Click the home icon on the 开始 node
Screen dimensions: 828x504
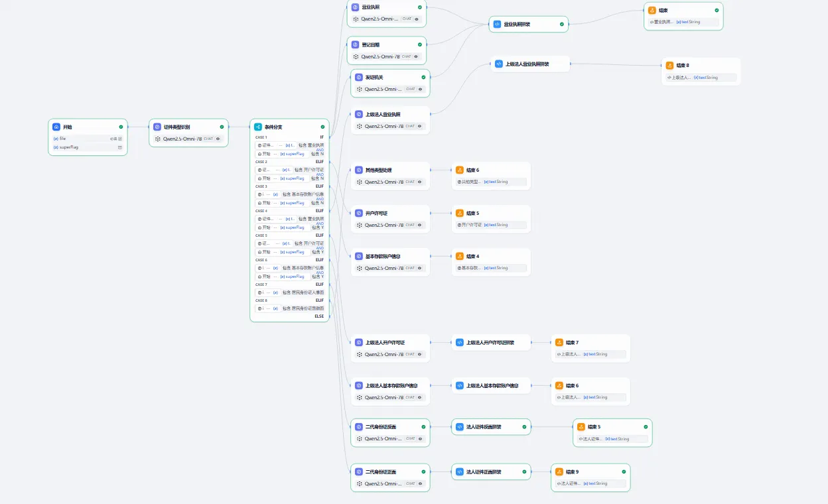(56, 127)
